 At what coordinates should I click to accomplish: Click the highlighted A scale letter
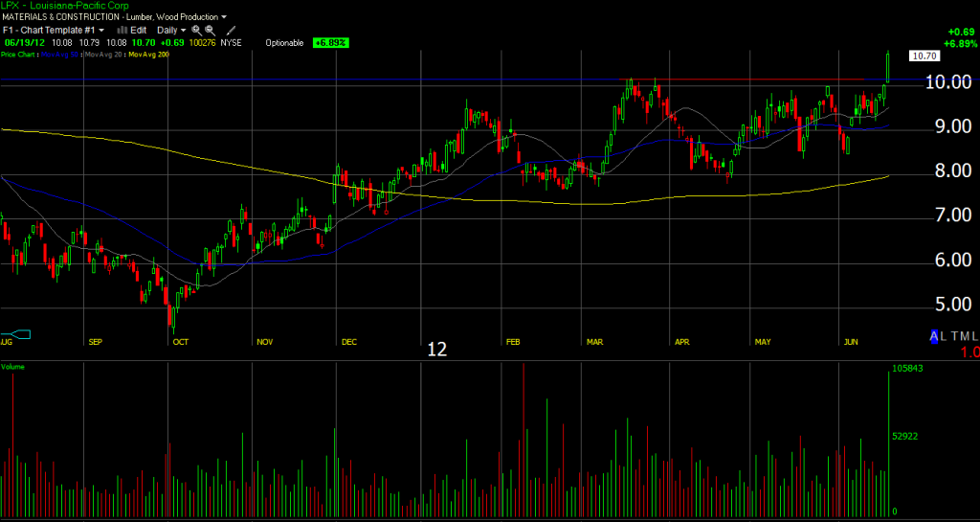[935, 335]
